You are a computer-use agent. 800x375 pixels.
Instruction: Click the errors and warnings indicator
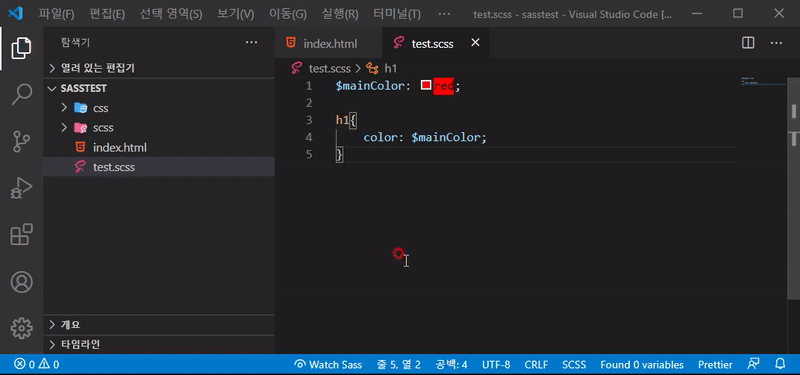[37, 364]
